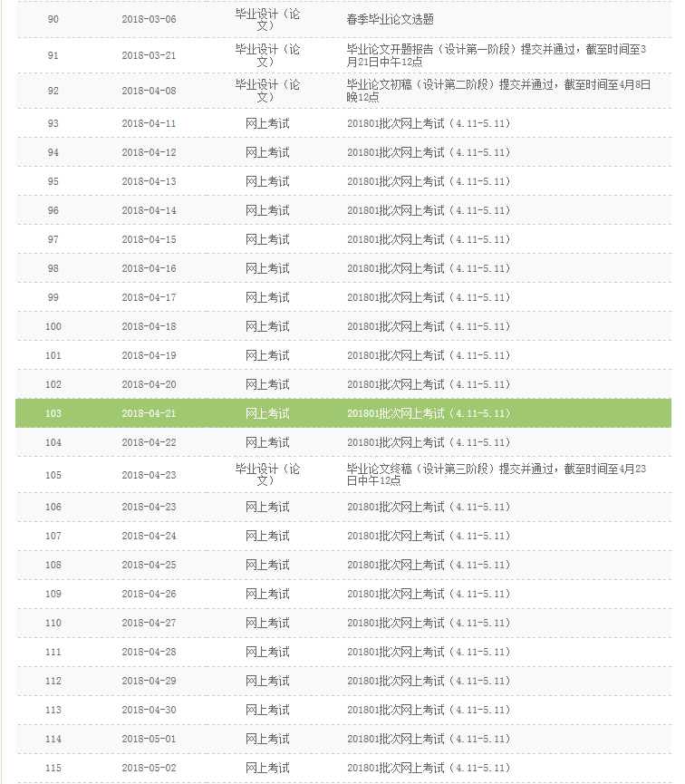Select row number 108
Viewport: 685px width, 784px height.
coord(53,565)
